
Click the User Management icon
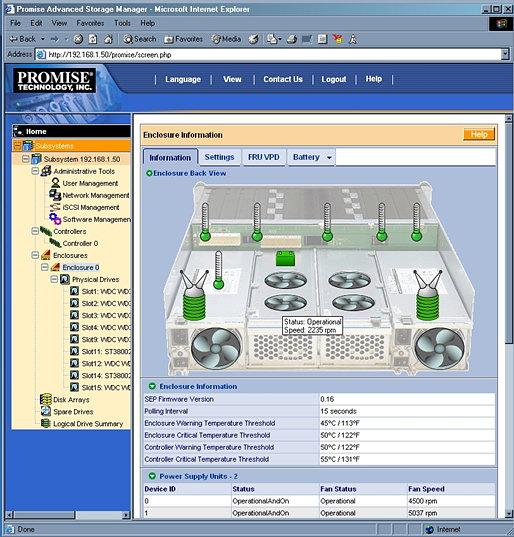[55, 183]
